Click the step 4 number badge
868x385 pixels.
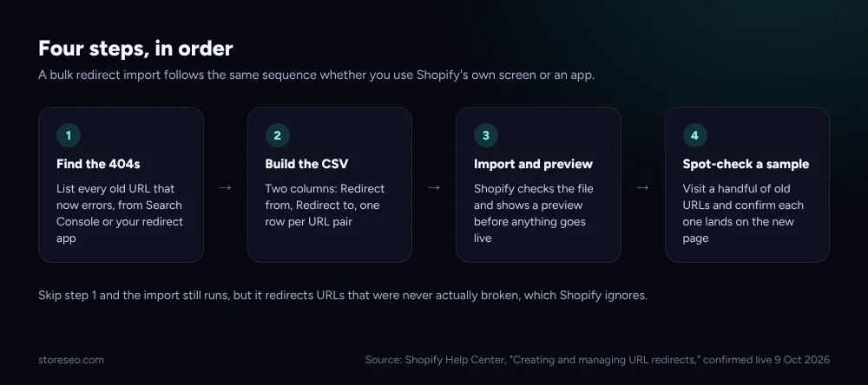coord(694,135)
